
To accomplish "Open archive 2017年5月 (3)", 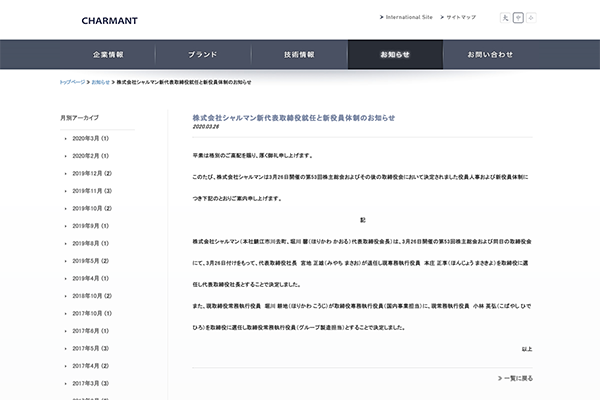I will click(91, 348).
